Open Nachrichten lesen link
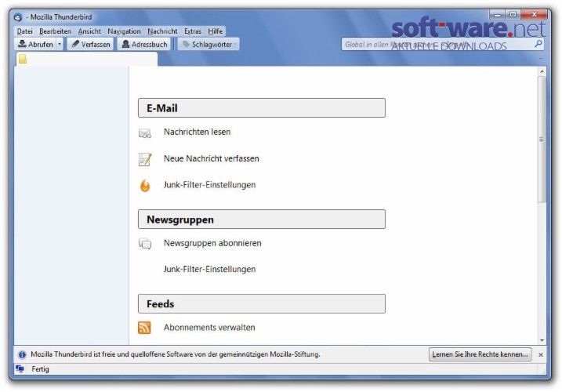562x392 pixels. point(197,132)
